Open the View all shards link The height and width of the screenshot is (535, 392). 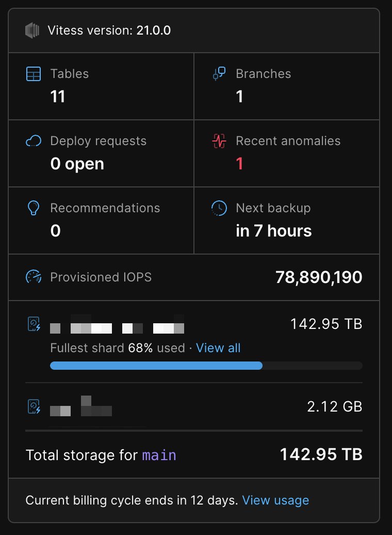tap(218, 348)
